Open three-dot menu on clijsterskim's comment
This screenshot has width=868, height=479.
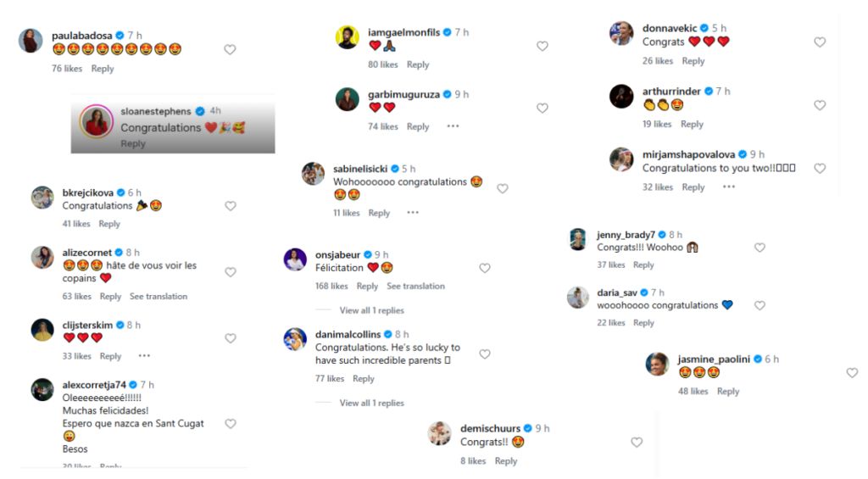(x=144, y=356)
